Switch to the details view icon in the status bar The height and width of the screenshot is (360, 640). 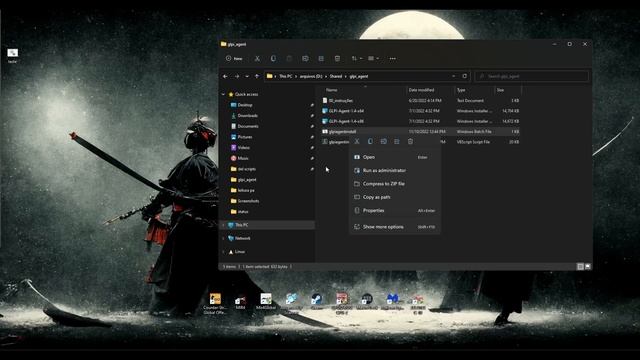[x=580, y=267]
